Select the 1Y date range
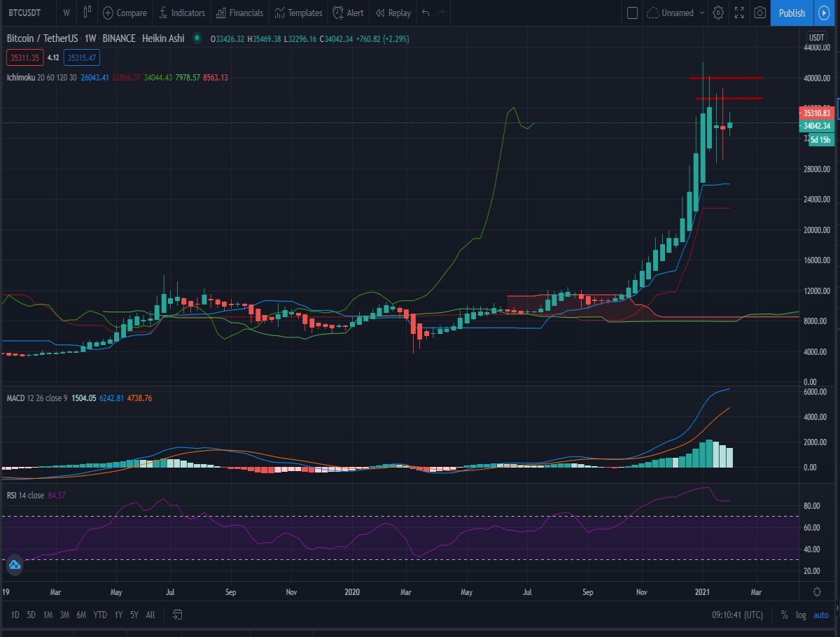The height and width of the screenshot is (637, 840). pyautogui.click(x=118, y=615)
